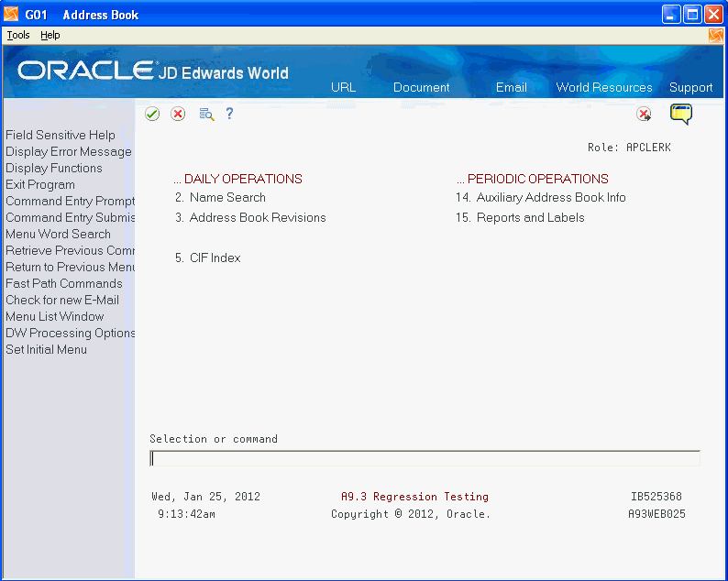Click the A9.3 Regression Testing text
This screenshot has height=581, width=728.
click(x=414, y=497)
